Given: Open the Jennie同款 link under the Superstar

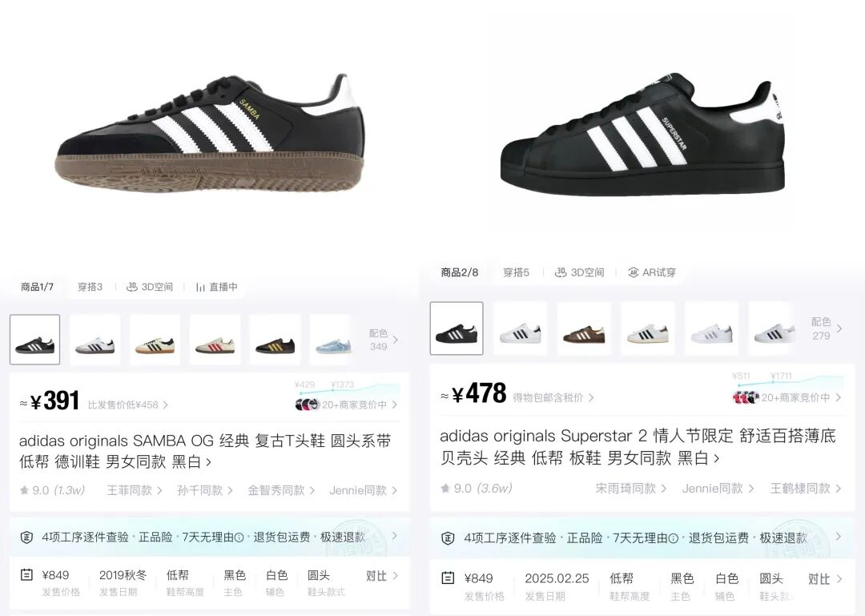Looking at the screenshot, I should [x=718, y=489].
